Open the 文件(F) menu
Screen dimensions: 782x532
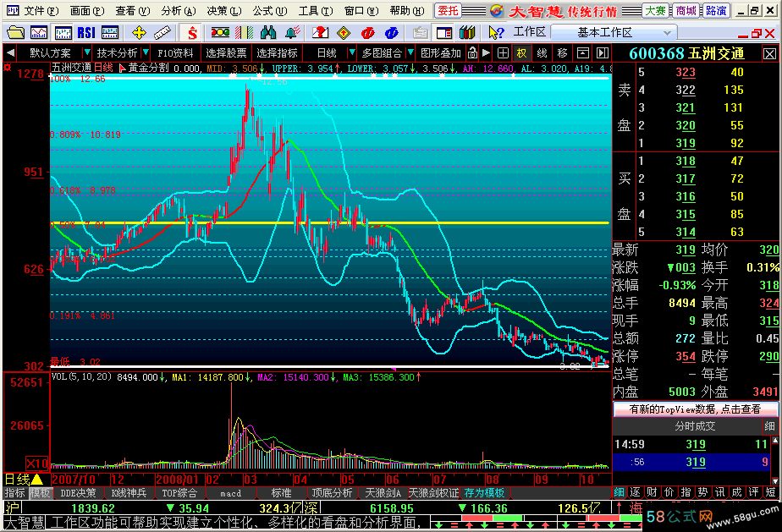click(x=41, y=10)
